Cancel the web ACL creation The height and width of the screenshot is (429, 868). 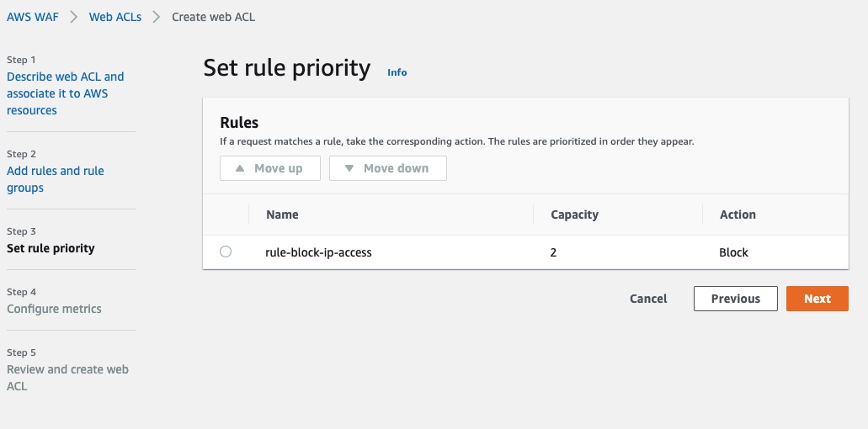pyautogui.click(x=648, y=299)
